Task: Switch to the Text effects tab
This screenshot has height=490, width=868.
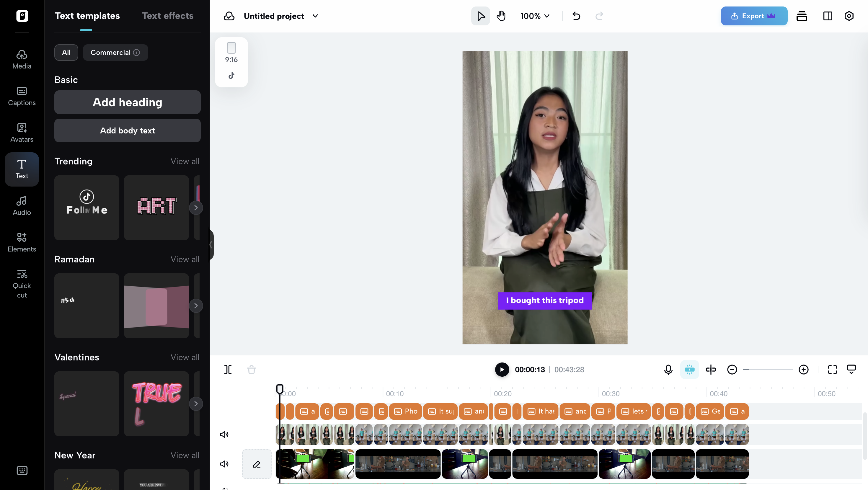Action: 167,16
